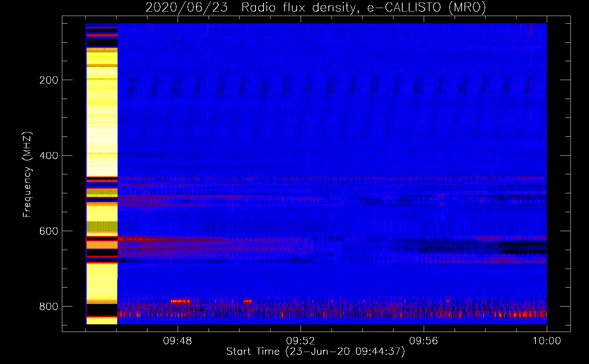
Task: Select the 400 frequency tick label
Action: coord(49,156)
